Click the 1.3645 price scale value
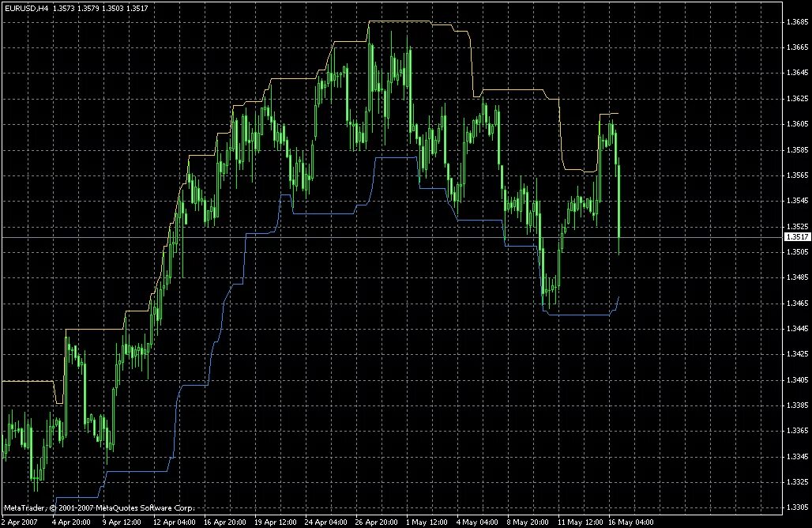Viewport: 812px width, 528px height. pyautogui.click(x=797, y=73)
